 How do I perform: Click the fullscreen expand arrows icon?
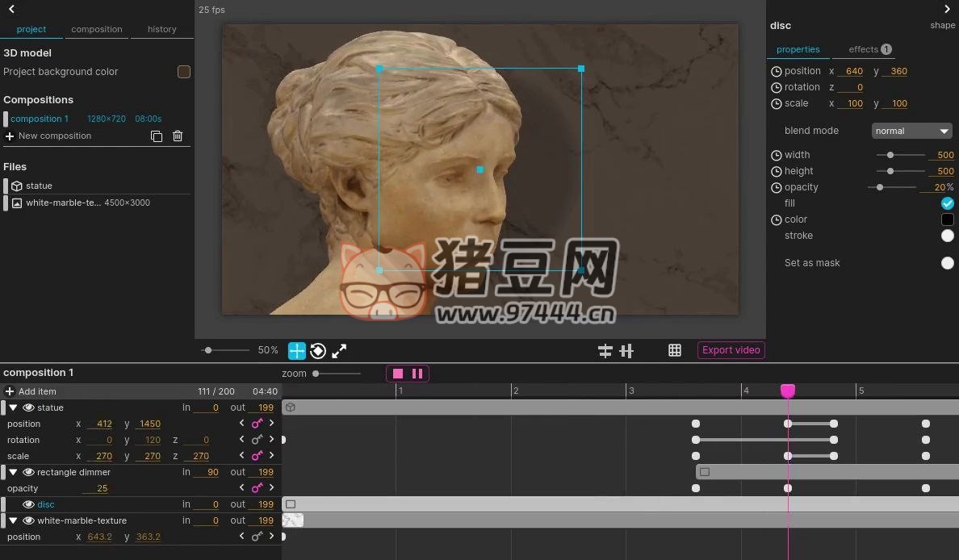tap(339, 351)
